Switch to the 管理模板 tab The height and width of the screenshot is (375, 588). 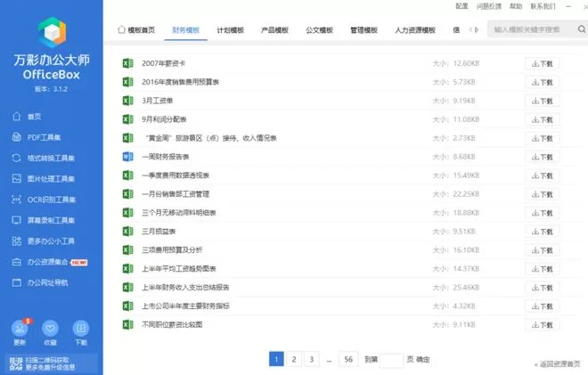coord(363,30)
